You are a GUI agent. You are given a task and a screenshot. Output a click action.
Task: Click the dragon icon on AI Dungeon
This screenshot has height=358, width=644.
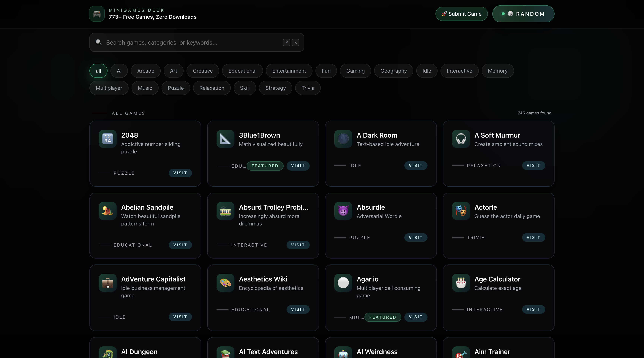107,353
